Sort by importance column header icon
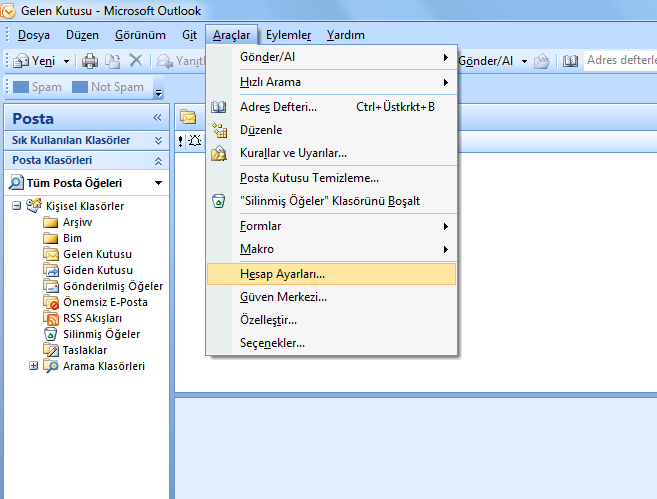 click(180, 141)
